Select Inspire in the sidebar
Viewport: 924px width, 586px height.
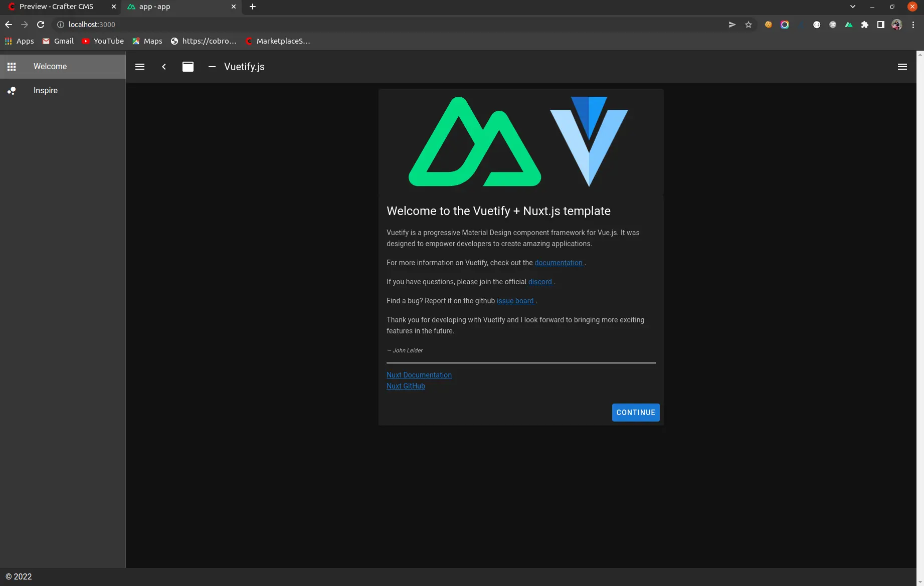tap(46, 91)
